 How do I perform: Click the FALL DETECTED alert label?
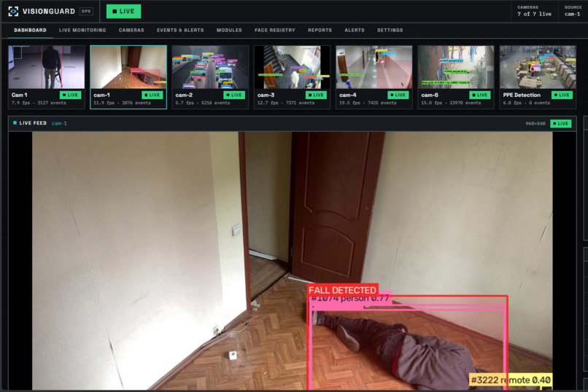(342, 290)
